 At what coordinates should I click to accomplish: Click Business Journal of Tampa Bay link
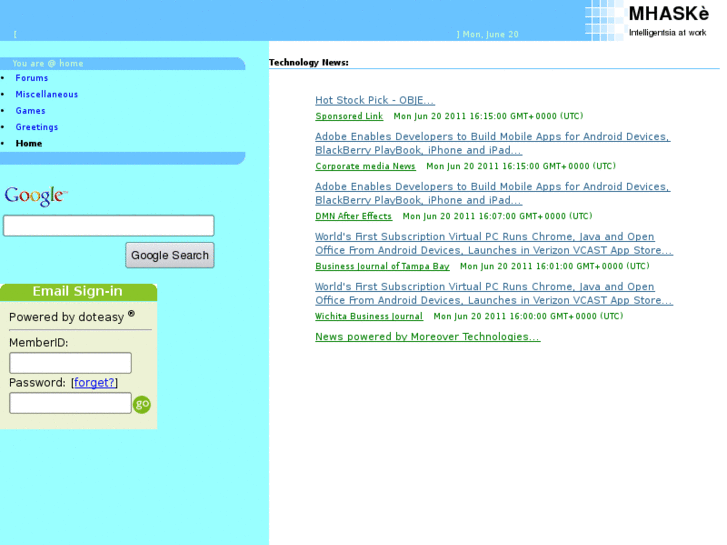[x=382, y=266]
